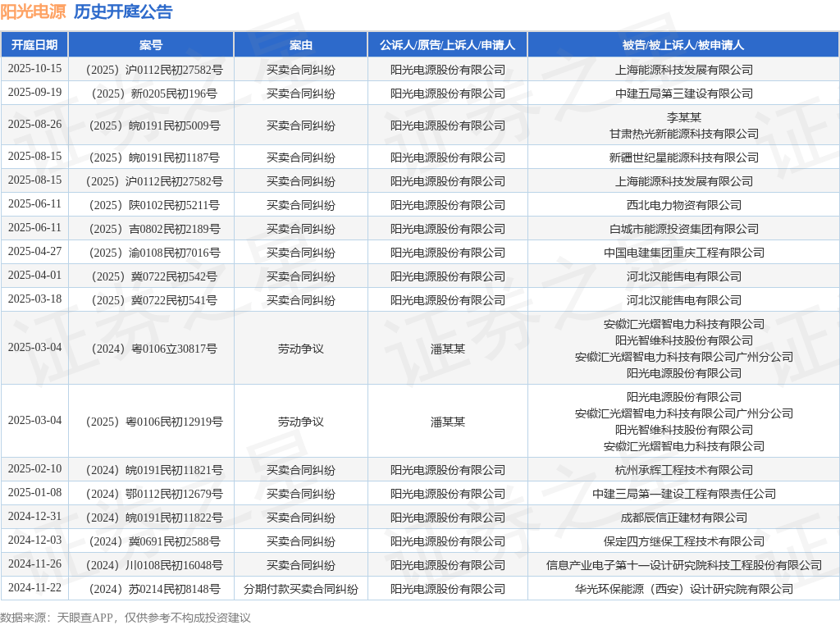Image resolution: width=840 pixels, height=625 pixels.
Task: Click defendant 保定四方继保工程技术有限公司
Action: tap(684, 541)
